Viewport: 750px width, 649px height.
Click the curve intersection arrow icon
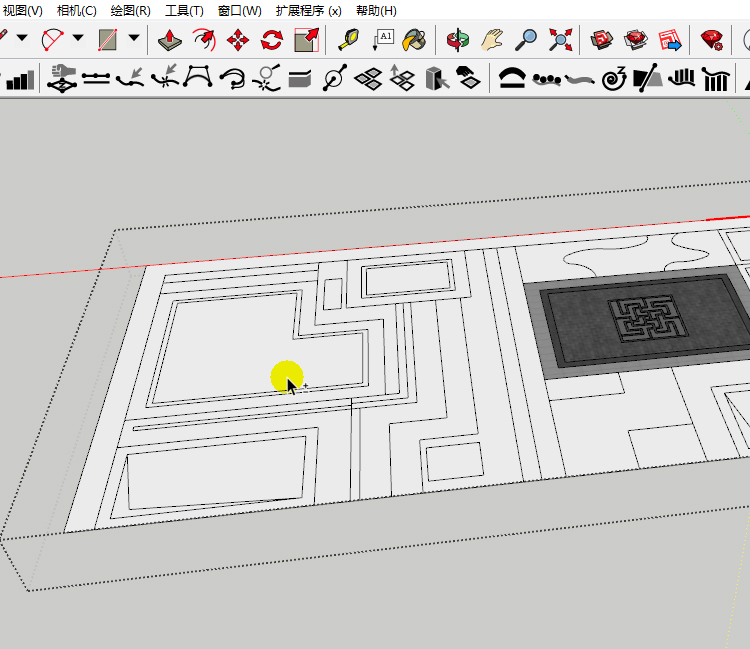[165, 77]
